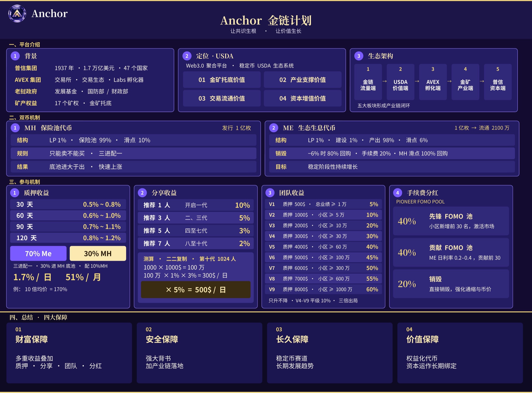Click the 04 资本增值价值 card
The width and height of the screenshot is (532, 393).
point(303,99)
